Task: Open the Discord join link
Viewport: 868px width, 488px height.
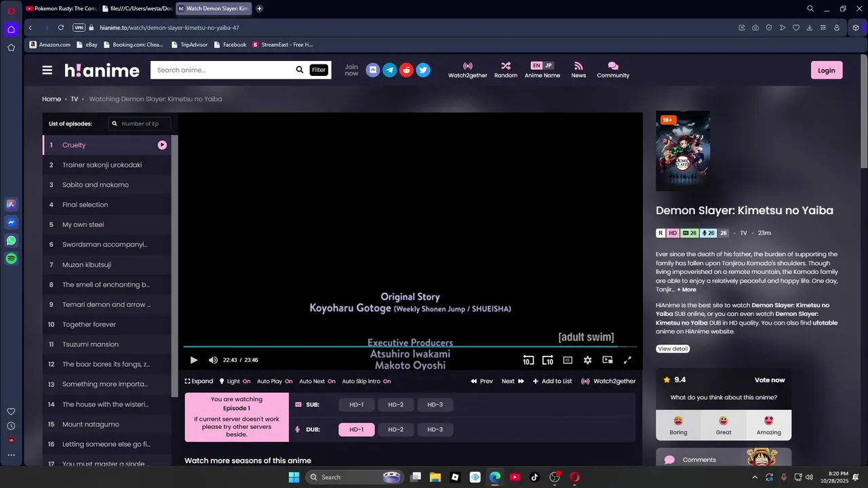Action: [x=372, y=70]
